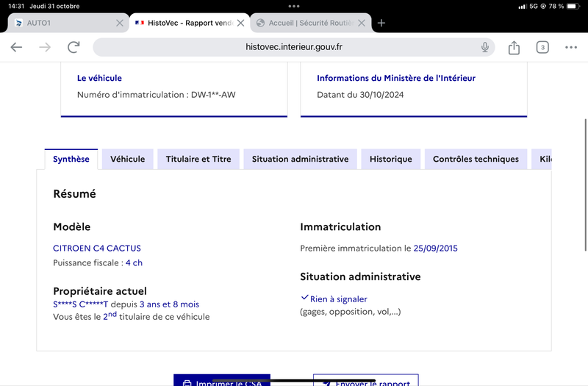Open the Historique tab
Viewport: 588px width, 386px height.
(391, 159)
